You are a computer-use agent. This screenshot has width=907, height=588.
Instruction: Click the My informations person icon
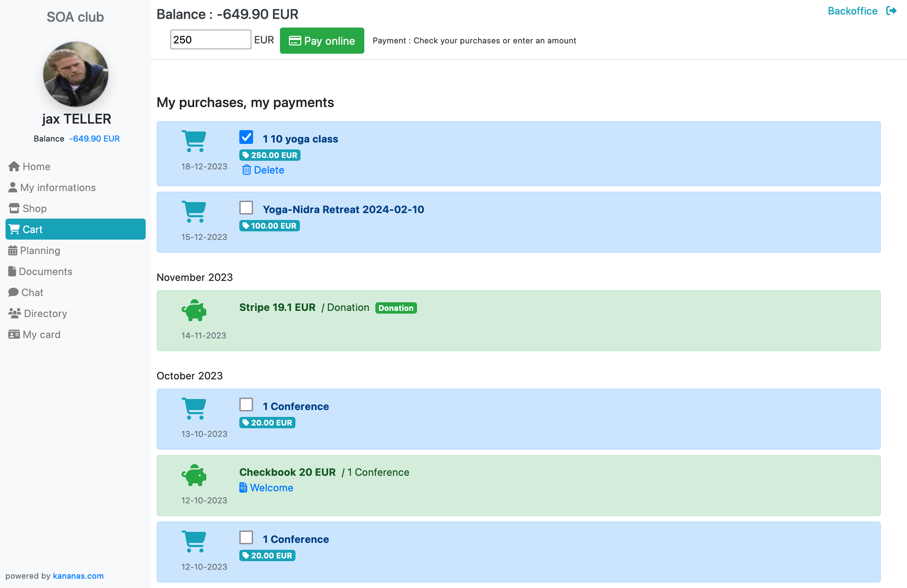[x=13, y=188]
